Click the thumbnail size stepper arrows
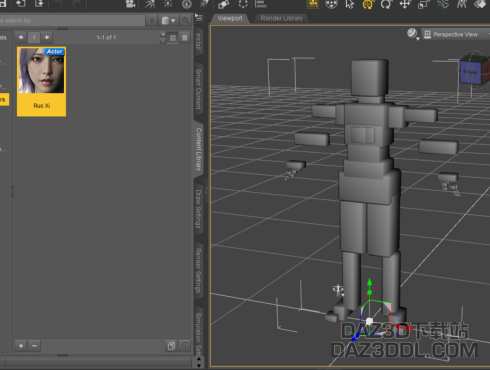490x370 pixels. pos(163,38)
